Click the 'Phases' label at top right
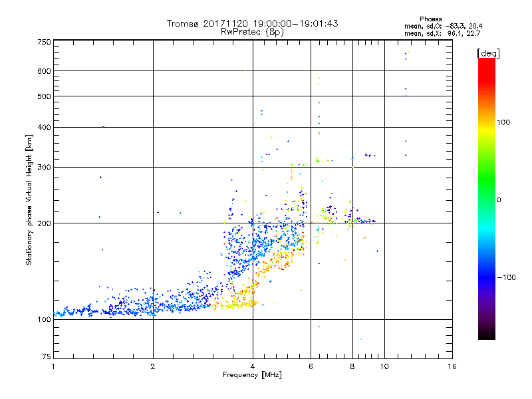 (430, 19)
